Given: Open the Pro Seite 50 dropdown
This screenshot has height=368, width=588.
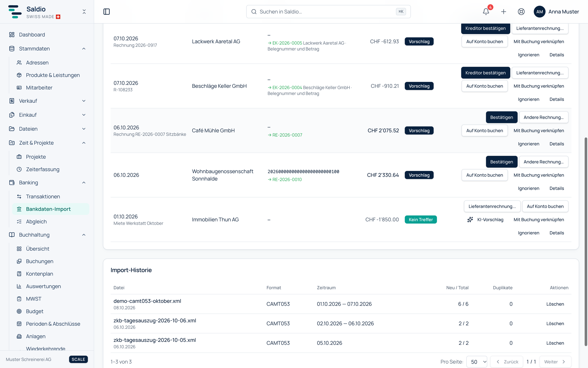Looking at the screenshot, I should pyautogui.click(x=477, y=362).
